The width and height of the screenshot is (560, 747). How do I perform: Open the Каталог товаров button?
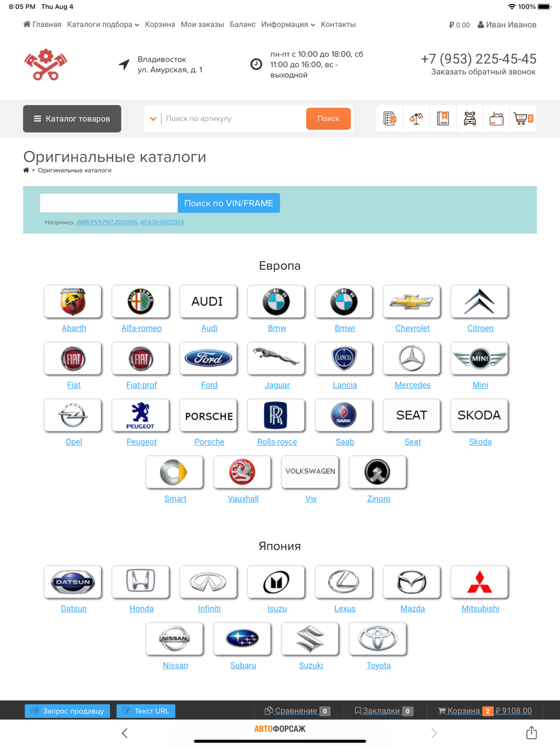[x=72, y=119]
